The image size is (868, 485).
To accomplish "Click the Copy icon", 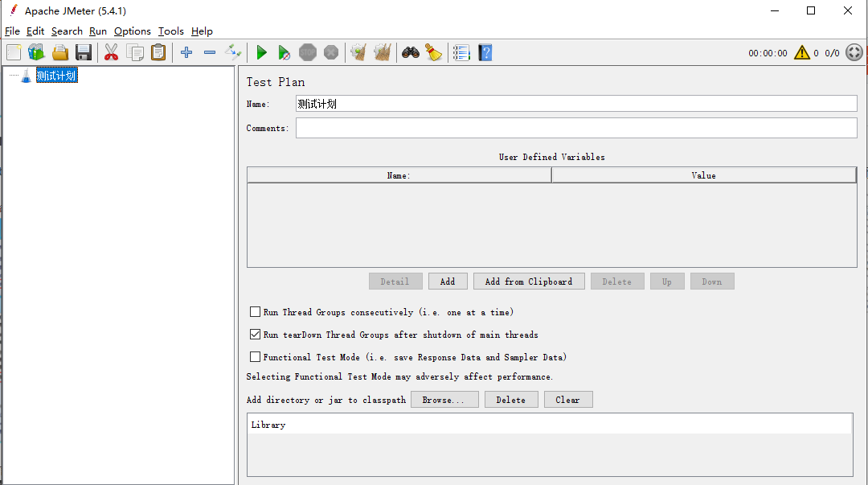I will (x=135, y=52).
